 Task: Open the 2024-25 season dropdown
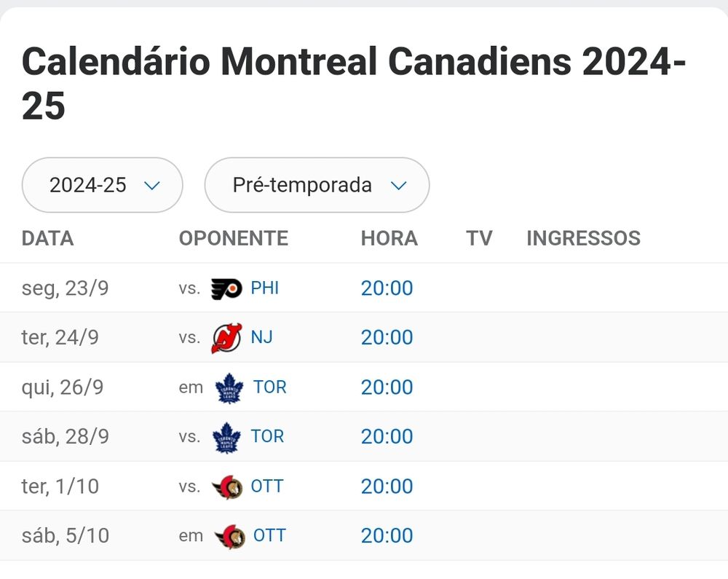[x=103, y=185]
